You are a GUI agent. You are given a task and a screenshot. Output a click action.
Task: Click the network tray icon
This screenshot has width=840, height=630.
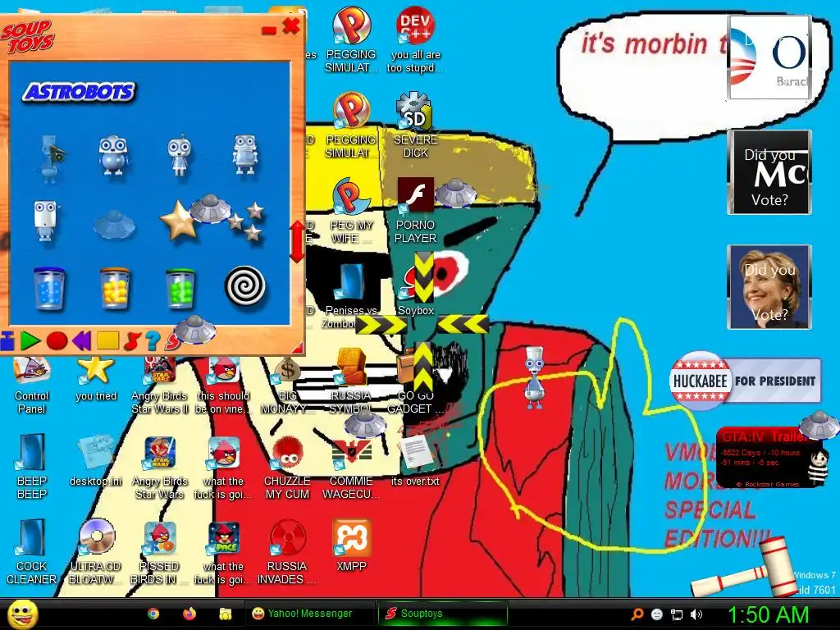(677, 614)
